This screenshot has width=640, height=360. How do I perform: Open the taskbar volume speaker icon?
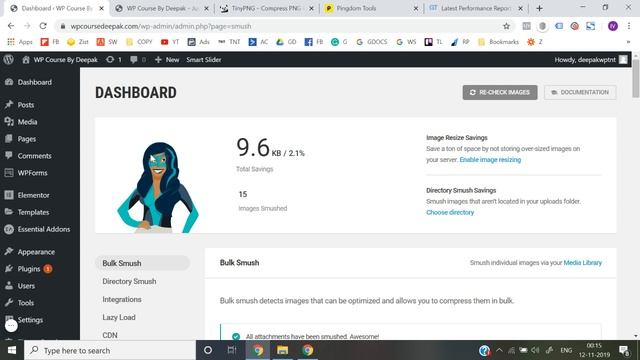point(535,350)
